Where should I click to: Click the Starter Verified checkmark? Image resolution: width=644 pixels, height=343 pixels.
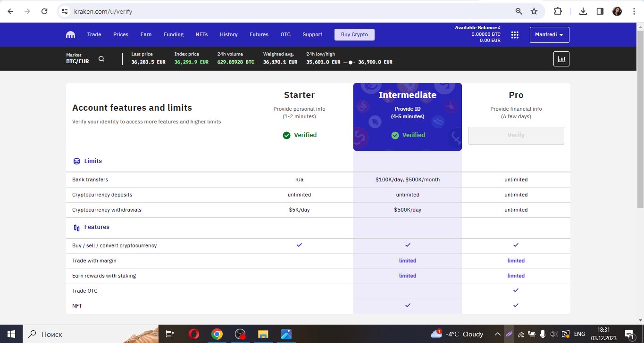286,135
